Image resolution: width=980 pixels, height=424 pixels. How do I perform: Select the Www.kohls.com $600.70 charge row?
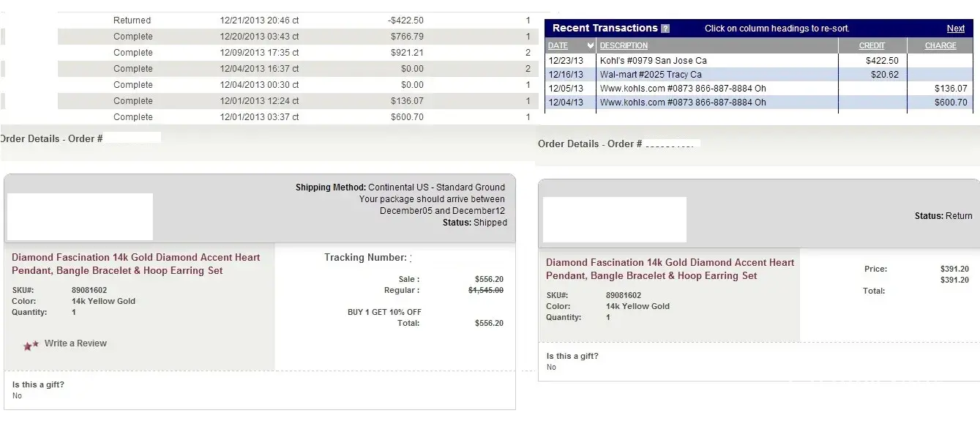[x=682, y=103]
